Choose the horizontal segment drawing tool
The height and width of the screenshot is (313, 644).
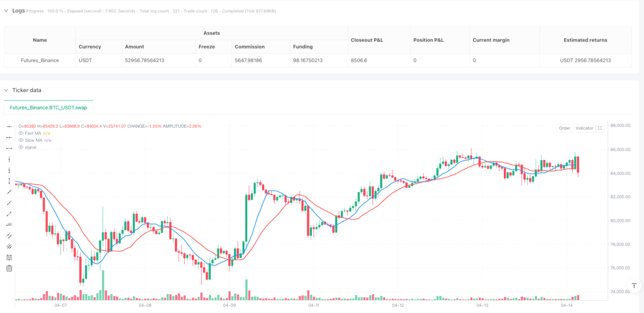[x=9, y=148]
